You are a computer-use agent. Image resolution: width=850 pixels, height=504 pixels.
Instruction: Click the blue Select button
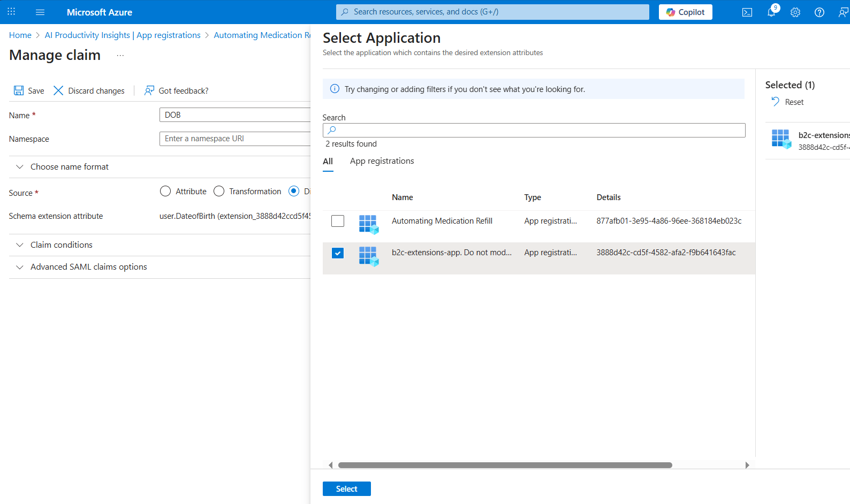(x=346, y=488)
